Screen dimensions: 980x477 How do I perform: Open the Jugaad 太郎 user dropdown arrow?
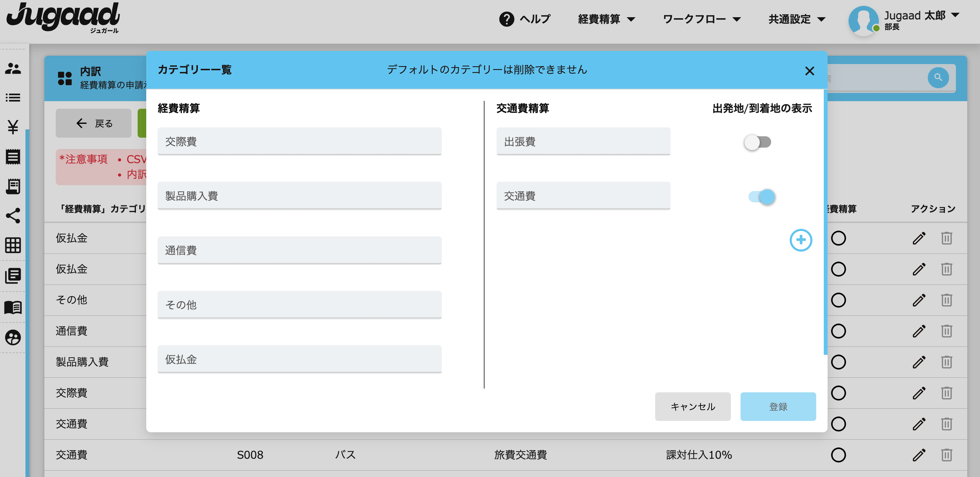coord(955,15)
